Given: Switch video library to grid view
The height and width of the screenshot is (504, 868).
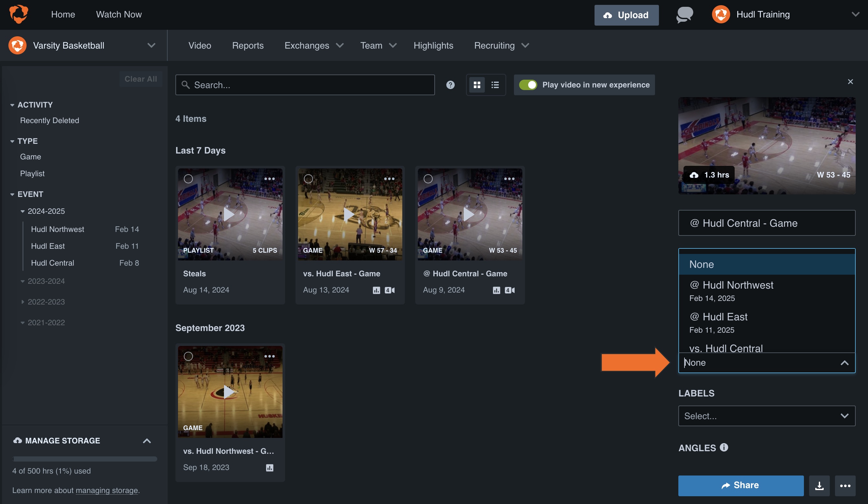Looking at the screenshot, I should [477, 85].
